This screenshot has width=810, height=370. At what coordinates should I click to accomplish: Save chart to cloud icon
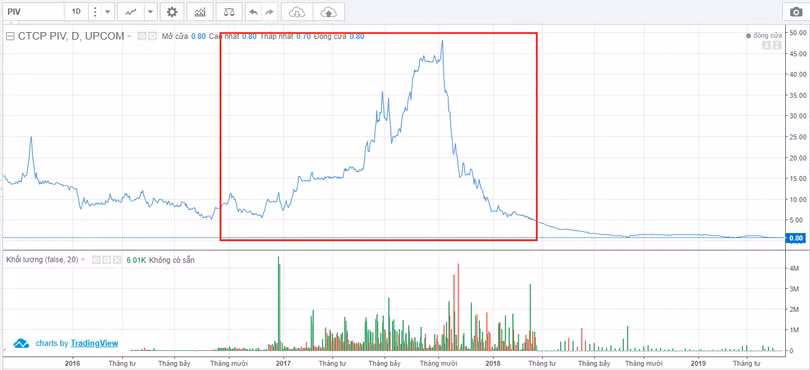coord(329,11)
